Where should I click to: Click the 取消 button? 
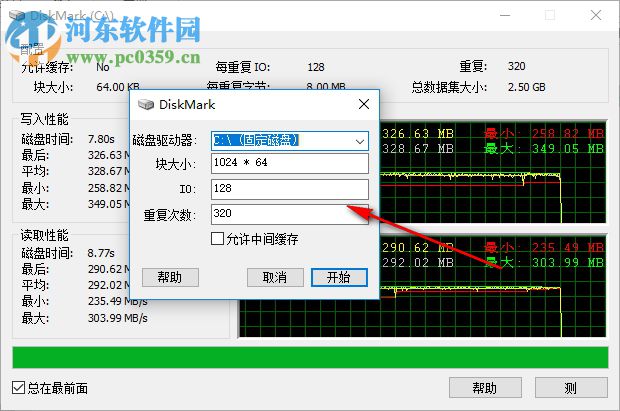pyautogui.click(x=275, y=277)
